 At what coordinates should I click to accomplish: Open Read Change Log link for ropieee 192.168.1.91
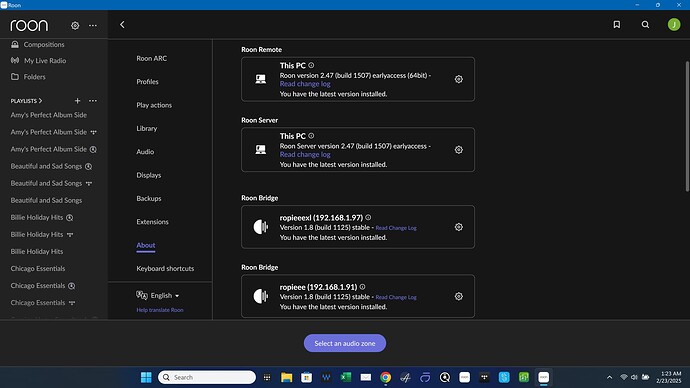coord(396,297)
